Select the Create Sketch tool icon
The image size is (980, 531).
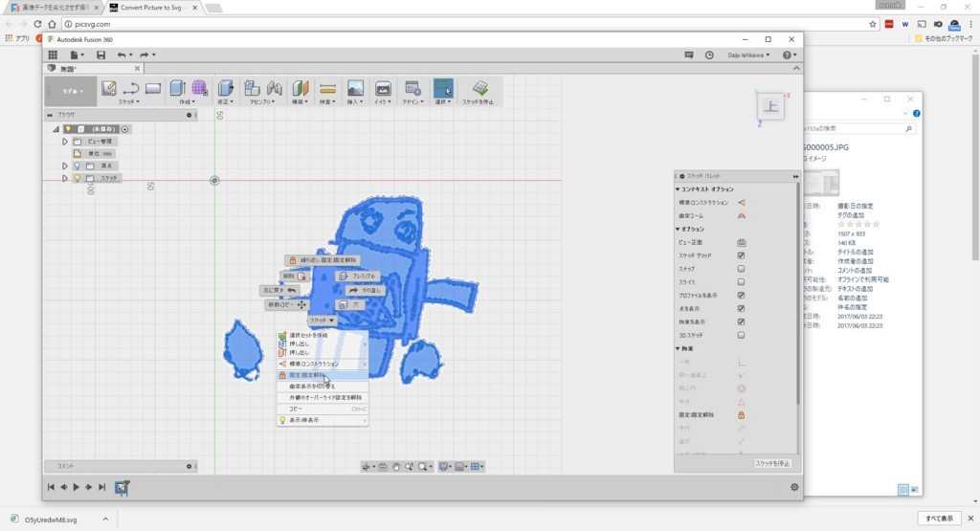click(109, 88)
